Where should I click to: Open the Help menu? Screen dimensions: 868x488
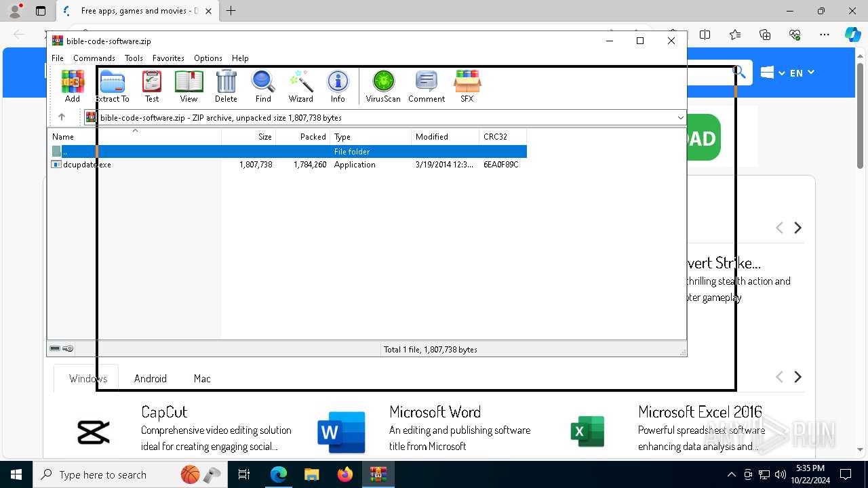pos(240,58)
